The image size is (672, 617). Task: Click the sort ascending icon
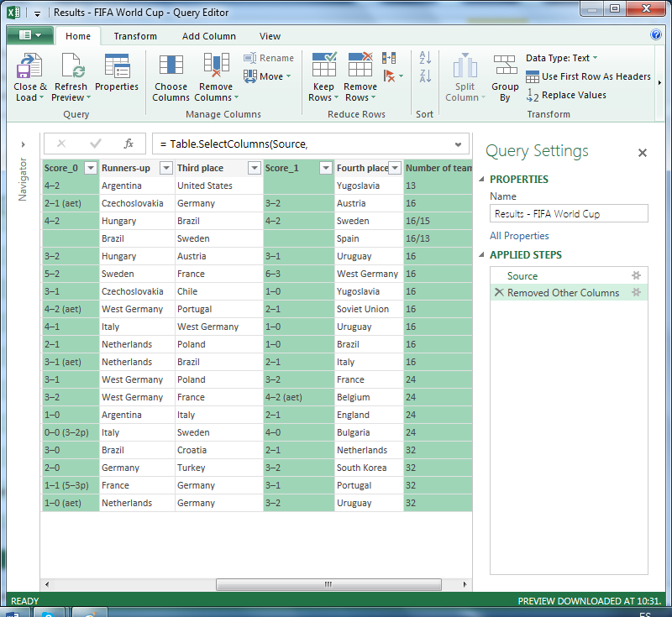point(424,57)
